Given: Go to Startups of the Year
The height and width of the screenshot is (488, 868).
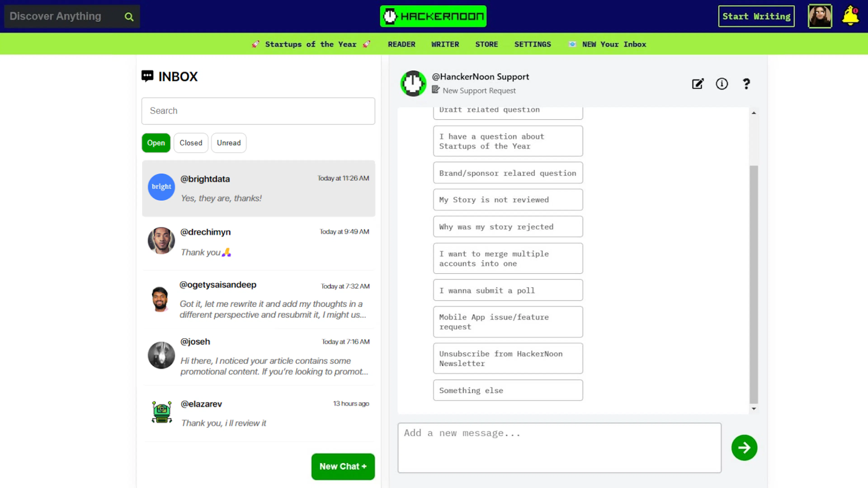Looking at the screenshot, I should [x=311, y=44].
